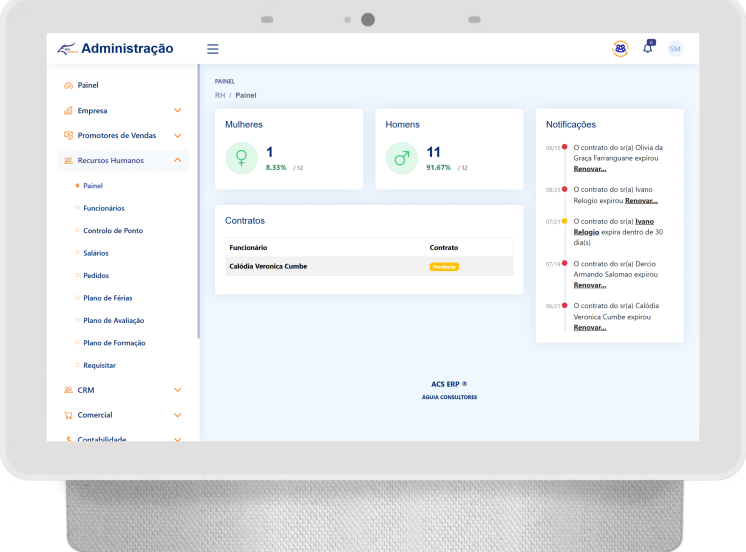Click the Painel dashboard icon in sidebar
The height and width of the screenshot is (552, 746).
(69, 86)
